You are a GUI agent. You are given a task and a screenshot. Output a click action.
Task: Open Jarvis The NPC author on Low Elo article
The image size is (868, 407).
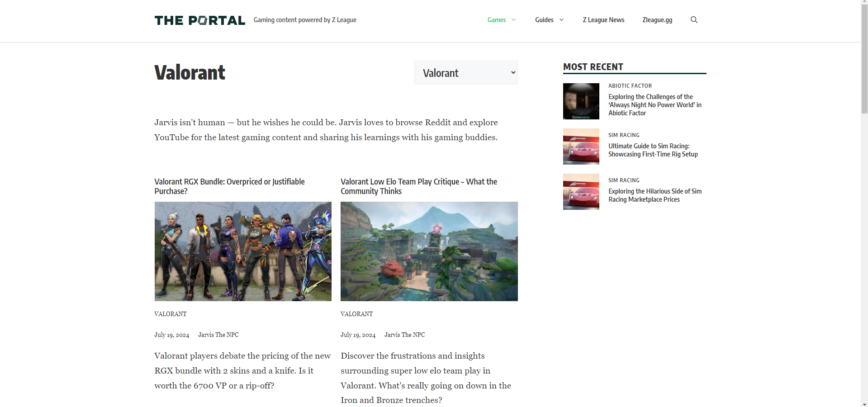point(405,335)
